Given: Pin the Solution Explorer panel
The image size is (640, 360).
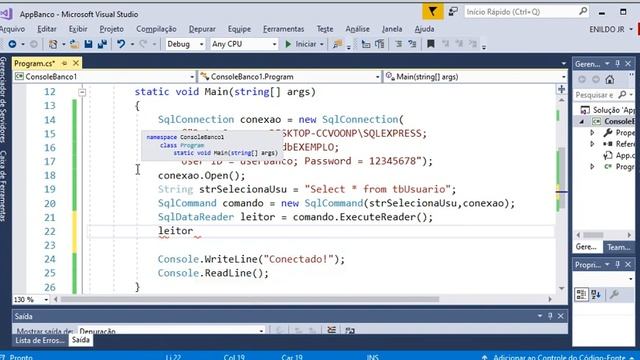Looking at the screenshot, I should (618, 64).
